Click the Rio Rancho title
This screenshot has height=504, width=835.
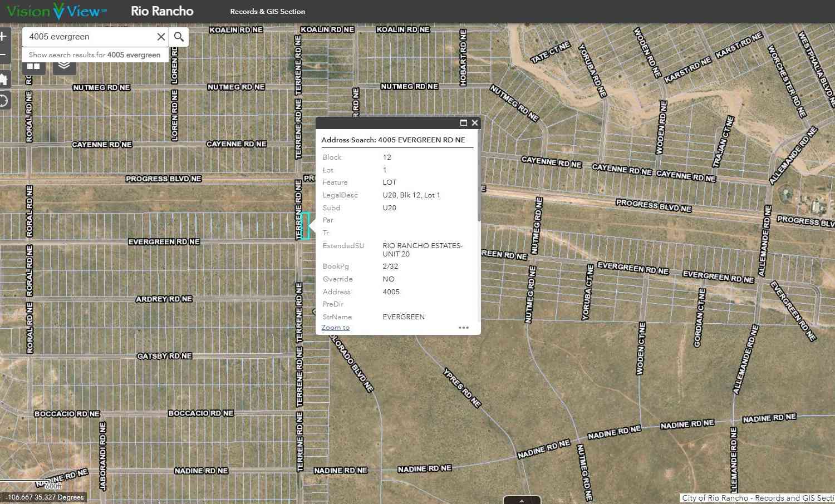tap(162, 11)
